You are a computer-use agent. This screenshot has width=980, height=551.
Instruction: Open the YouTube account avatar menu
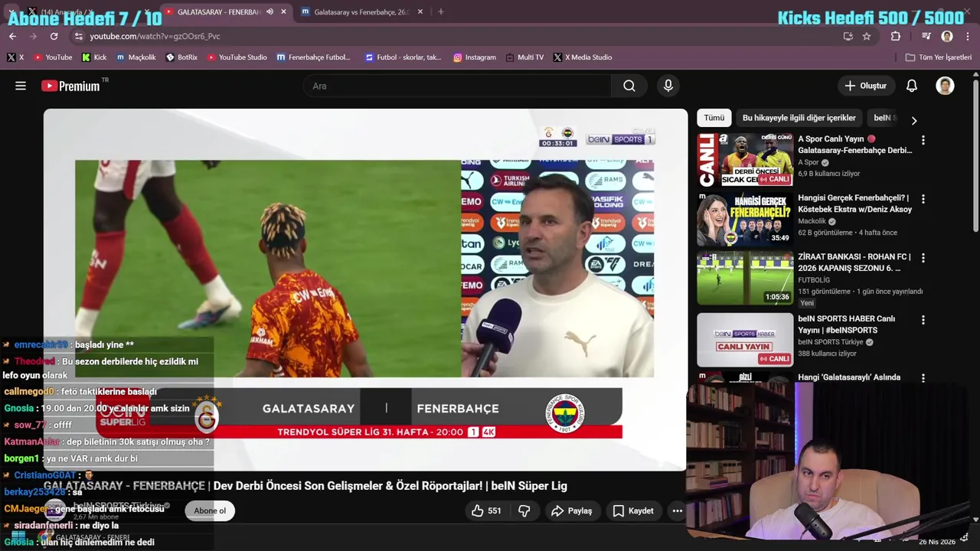point(945,86)
